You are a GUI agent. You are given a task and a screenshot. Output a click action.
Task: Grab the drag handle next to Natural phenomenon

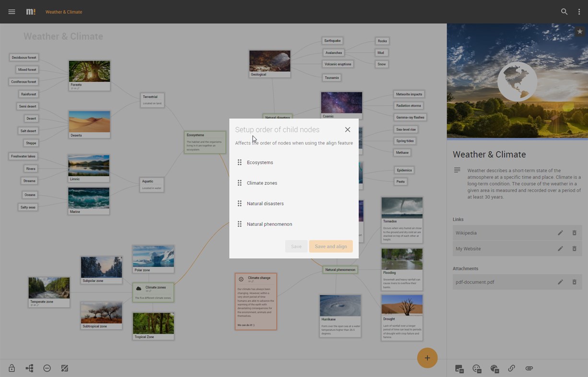[x=240, y=224]
